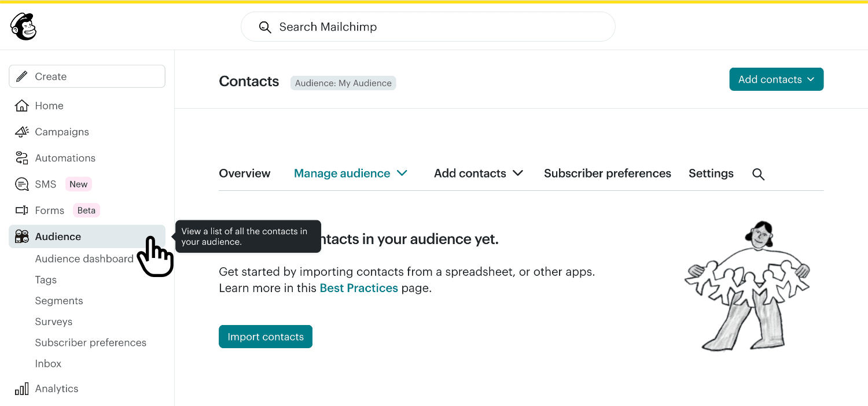Click the paper-doll person illustration
This screenshot has height=406, width=868.
pos(747,286)
